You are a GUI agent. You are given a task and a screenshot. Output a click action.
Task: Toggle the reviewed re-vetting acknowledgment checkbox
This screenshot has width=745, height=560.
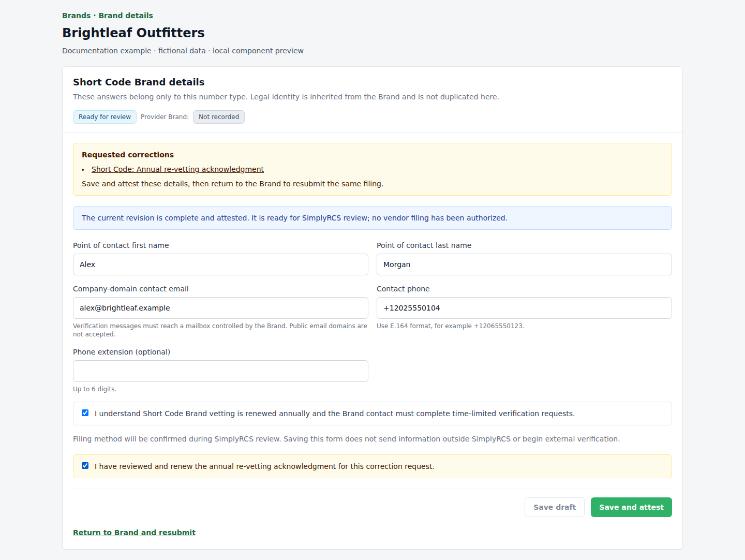point(85,466)
